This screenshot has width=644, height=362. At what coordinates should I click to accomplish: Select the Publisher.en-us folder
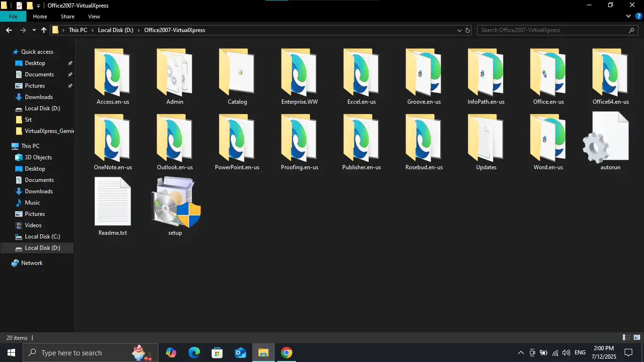pyautogui.click(x=362, y=142)
